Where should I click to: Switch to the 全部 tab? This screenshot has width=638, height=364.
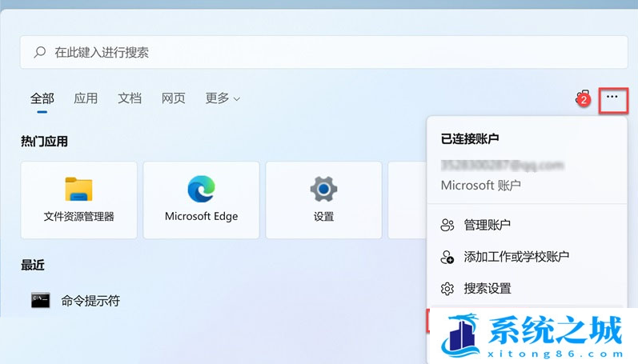pos(42,98)
